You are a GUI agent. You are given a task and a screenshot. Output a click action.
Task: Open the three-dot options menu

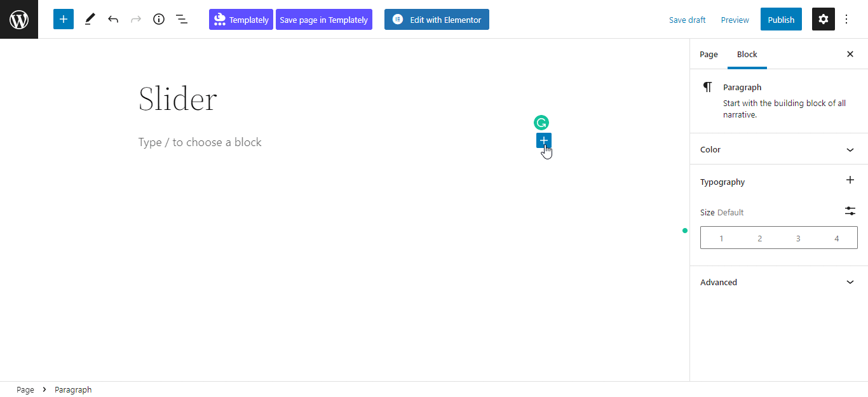click(846, 19)
